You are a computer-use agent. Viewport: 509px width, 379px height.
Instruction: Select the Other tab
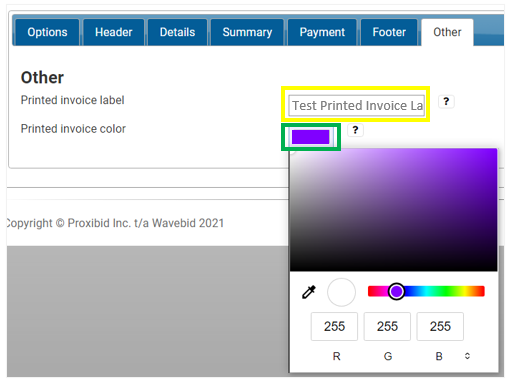point(447,32)
